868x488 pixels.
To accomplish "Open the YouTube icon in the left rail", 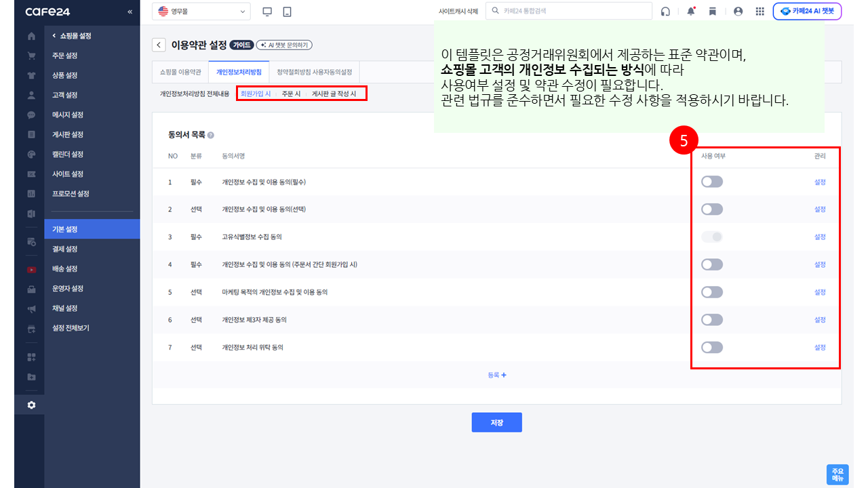I will coord(31,269).
